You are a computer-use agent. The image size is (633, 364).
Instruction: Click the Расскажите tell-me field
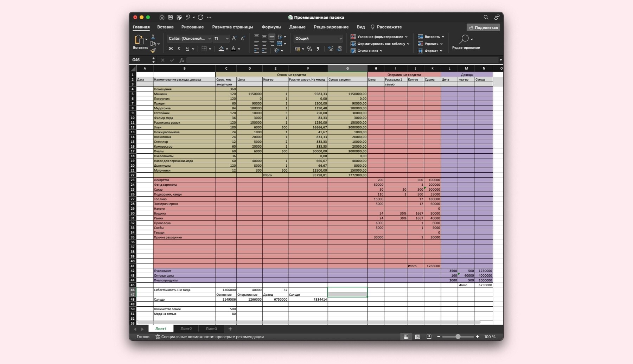point(386,27)
